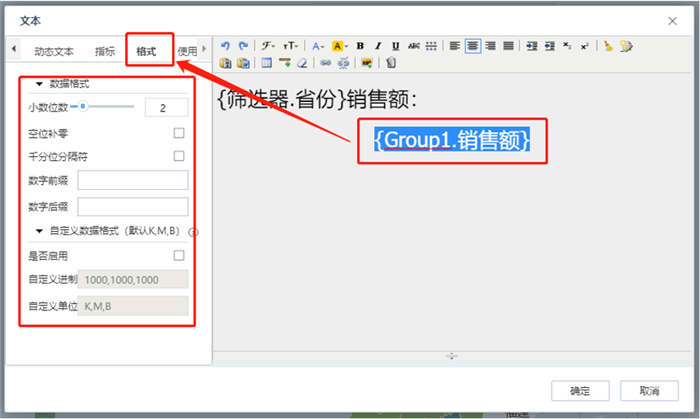This screenshot has width=700, height=419.
Task: Tick the 是否启用 checkbox
Action: coord(179,256)
